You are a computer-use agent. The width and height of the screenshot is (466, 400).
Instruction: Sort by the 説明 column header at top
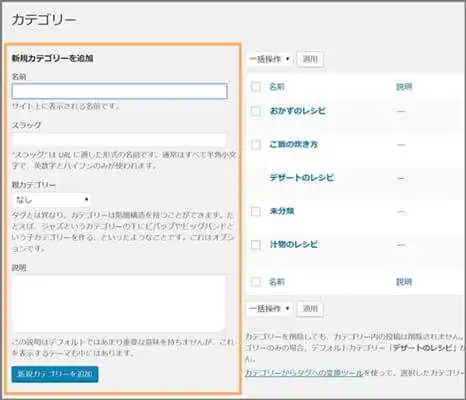point(404,87)
